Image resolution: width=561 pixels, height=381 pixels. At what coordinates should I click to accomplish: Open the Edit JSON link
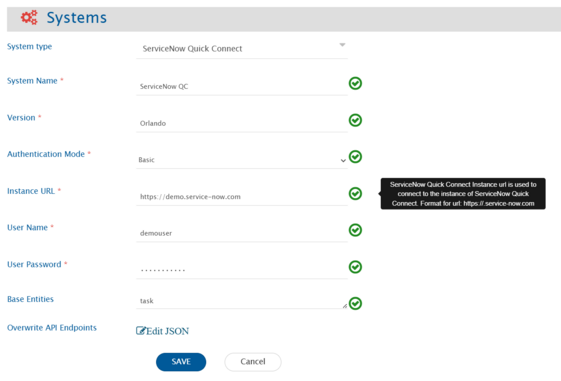[162, 331]
